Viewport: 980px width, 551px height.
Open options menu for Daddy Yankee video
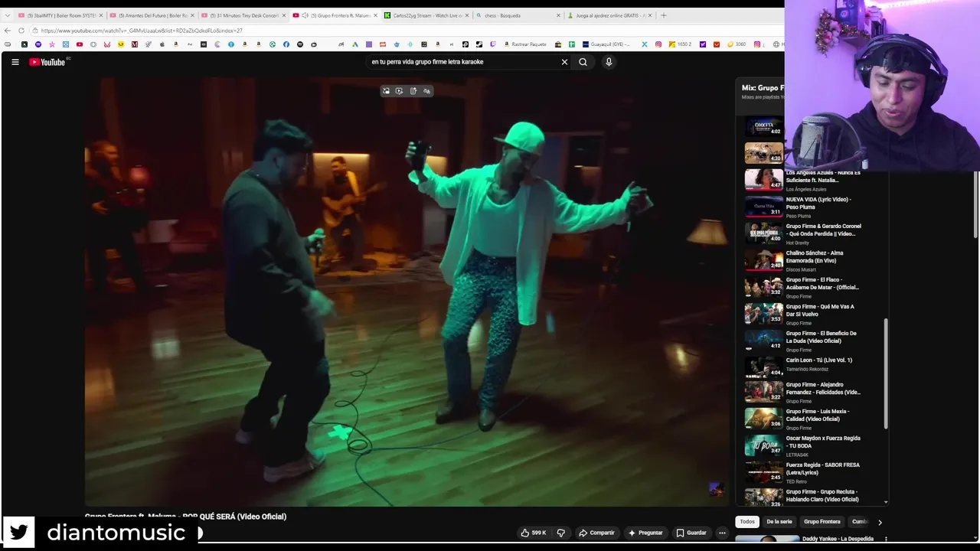tap(886, 539)
